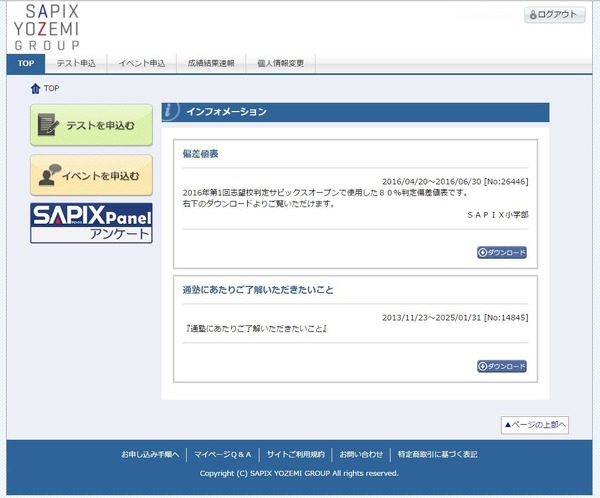Open the 特定商取引に基づく表記 footer link
The width and height of the screenshot is (600, 498).
437,454
